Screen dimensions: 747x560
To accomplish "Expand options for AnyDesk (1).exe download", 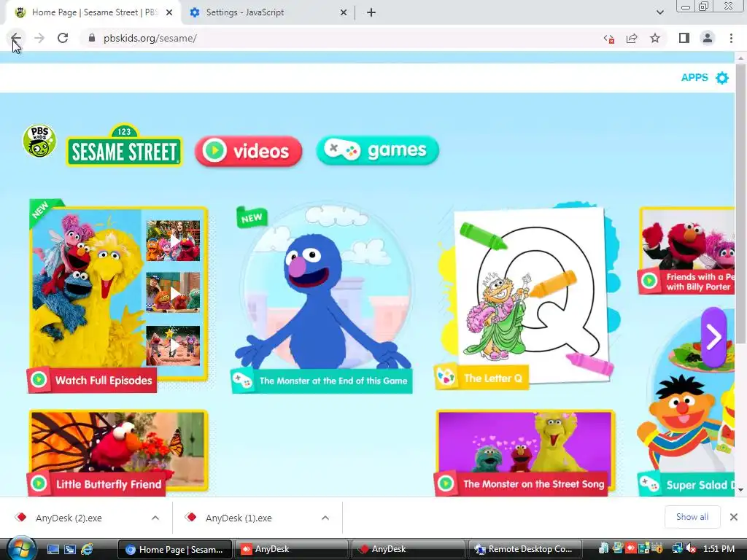I will (325, 518).
